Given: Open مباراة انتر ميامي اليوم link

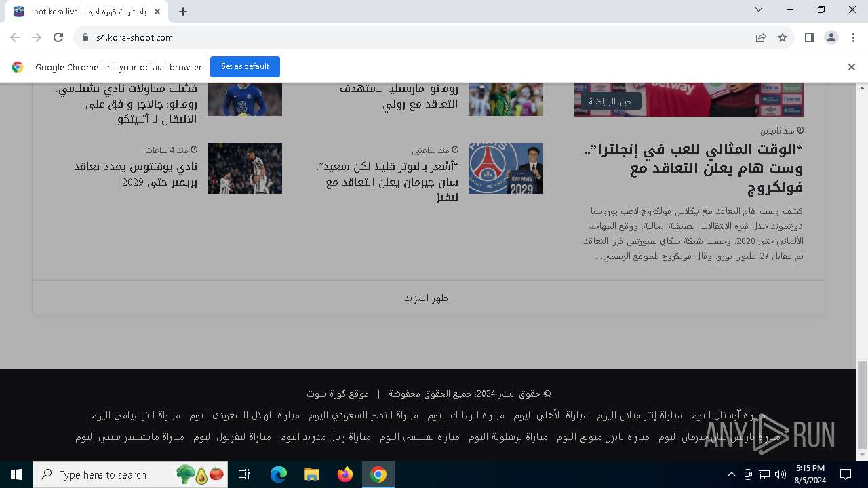Looking at the screenshot, I should point(136,415).
